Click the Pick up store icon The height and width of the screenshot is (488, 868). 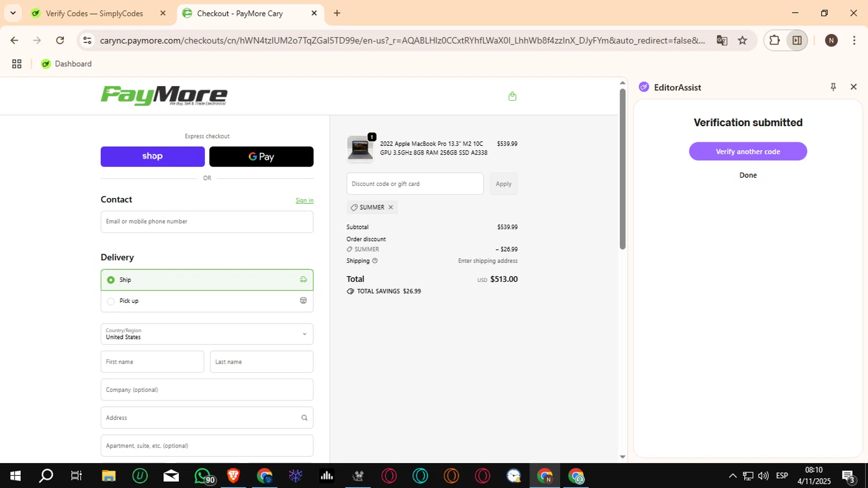(x=303, y=300)
